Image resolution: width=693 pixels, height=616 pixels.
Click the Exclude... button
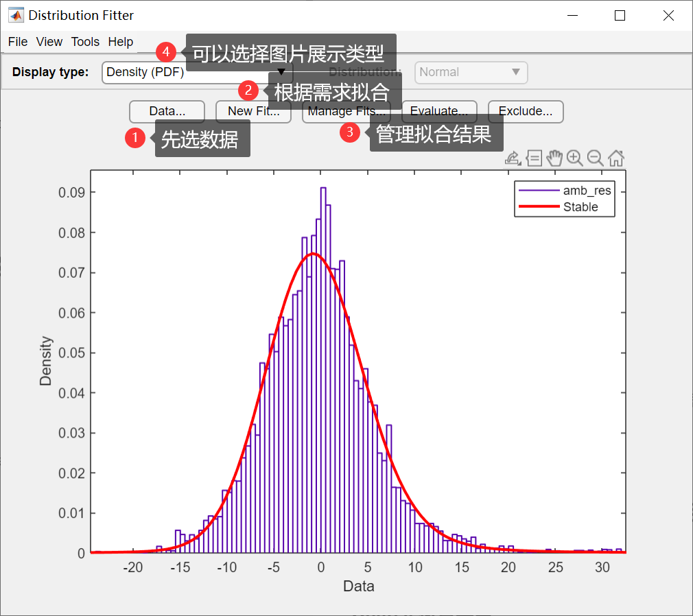click(x=526, y=111)
